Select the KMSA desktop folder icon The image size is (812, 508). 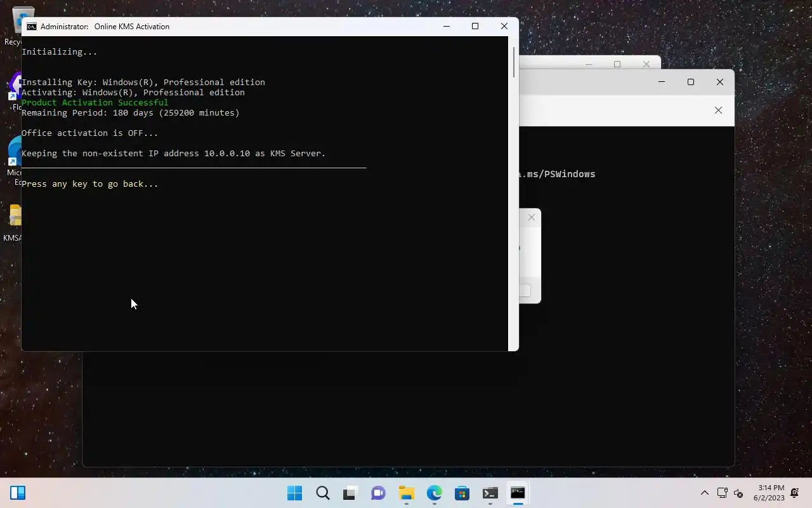click(13, 224)
